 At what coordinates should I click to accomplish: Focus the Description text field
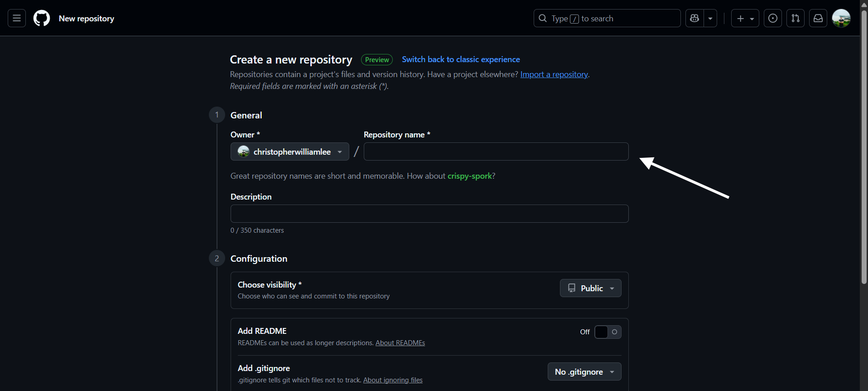coord(429,214)
